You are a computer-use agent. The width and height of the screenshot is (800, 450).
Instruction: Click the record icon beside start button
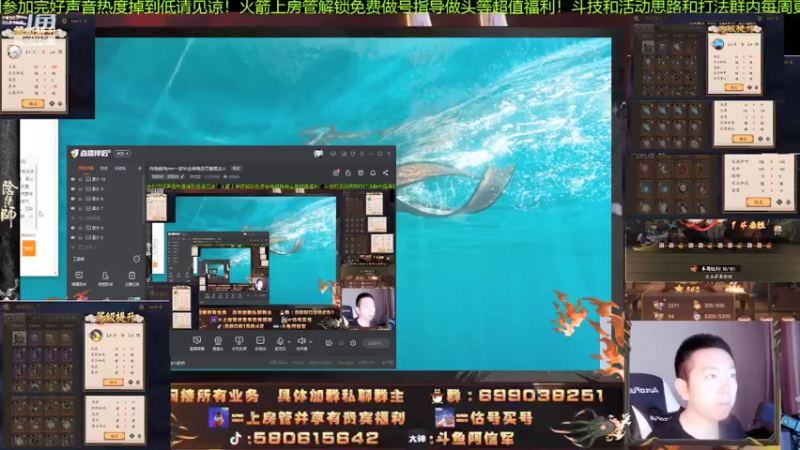pos(329,343)
